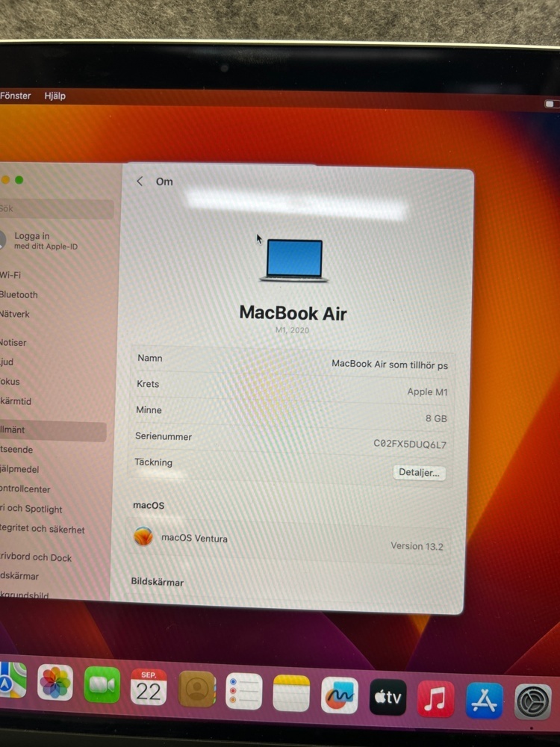560x747 pixels.
Task: Click the 8 GB memory value
Action: point(436,418)
